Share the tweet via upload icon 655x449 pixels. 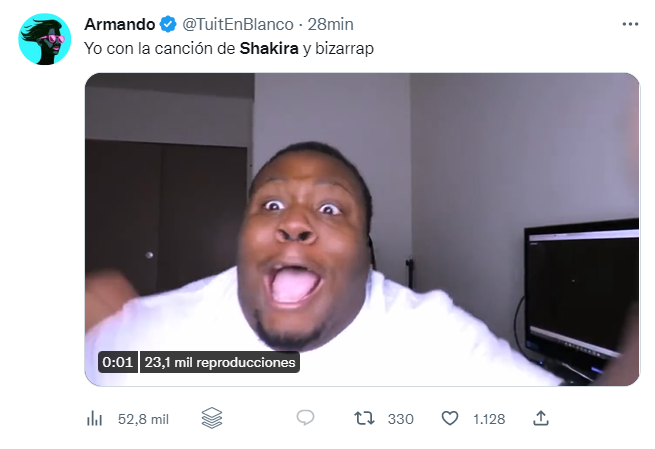541,418
